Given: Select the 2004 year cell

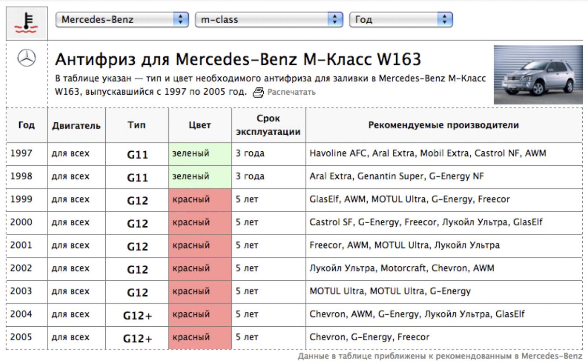Looking at the screenshot, I should click(x=27, y=314).
